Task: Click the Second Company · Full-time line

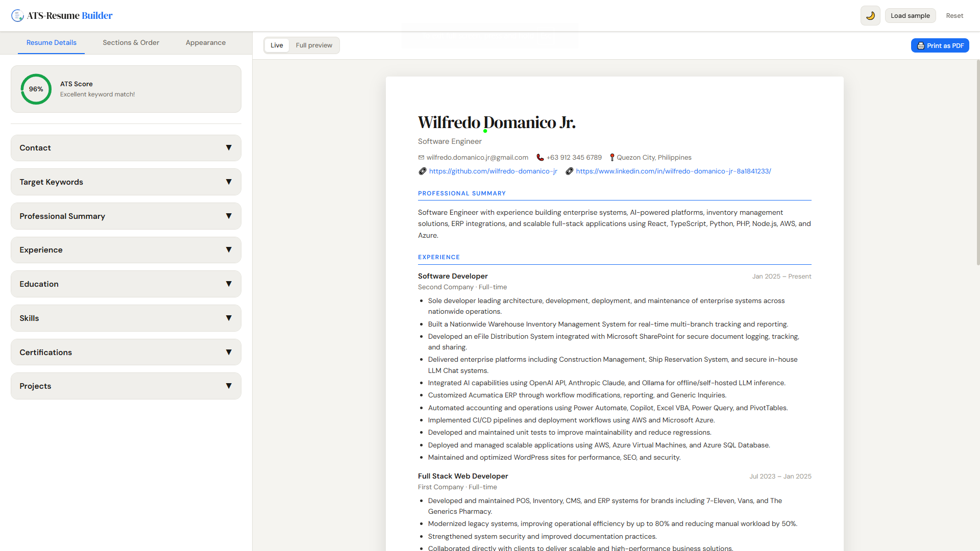Action: (x=462, y=287)
